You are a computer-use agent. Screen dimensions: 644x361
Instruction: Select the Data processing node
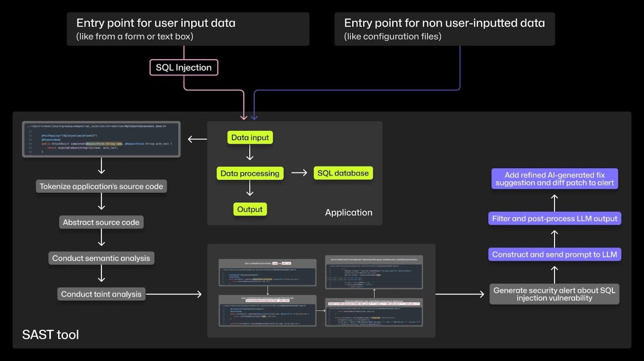pos(249,173)
